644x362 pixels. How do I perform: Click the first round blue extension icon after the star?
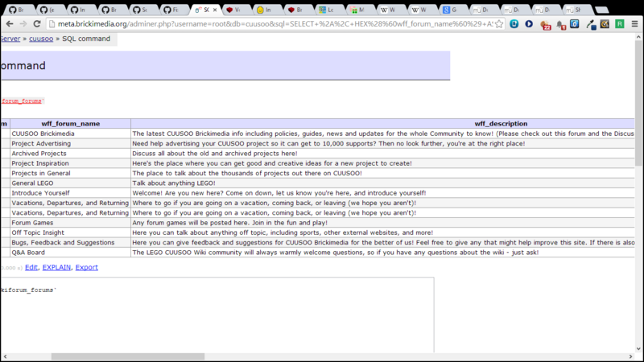click(x=514, y=24)
